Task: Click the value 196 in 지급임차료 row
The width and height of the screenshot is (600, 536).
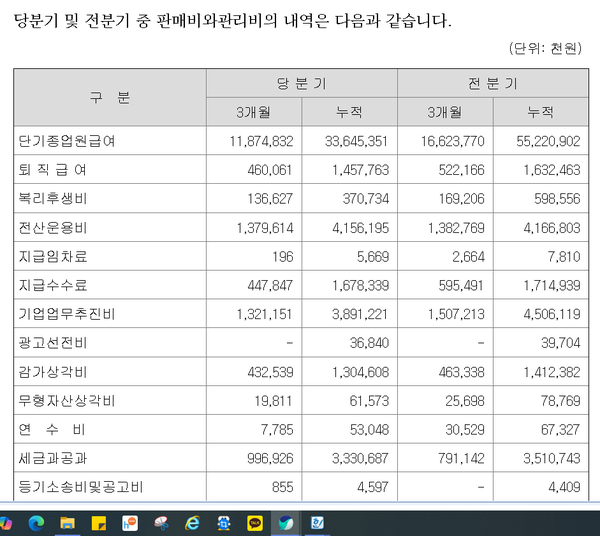Action: (283, 257)
